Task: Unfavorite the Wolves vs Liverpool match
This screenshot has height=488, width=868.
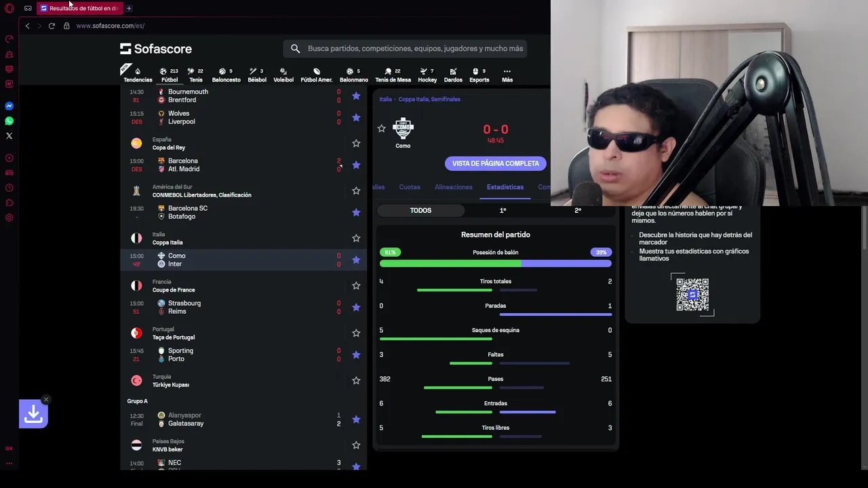Action: (356, 117)
